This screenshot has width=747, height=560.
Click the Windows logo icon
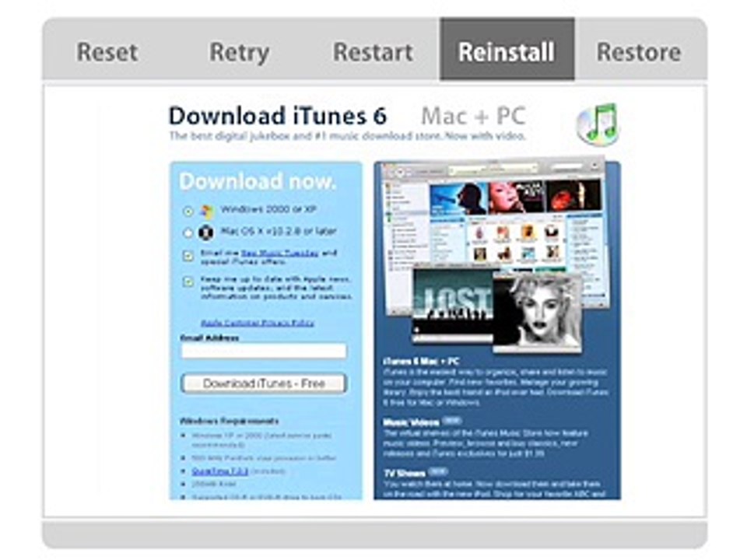tap(207, 211)
